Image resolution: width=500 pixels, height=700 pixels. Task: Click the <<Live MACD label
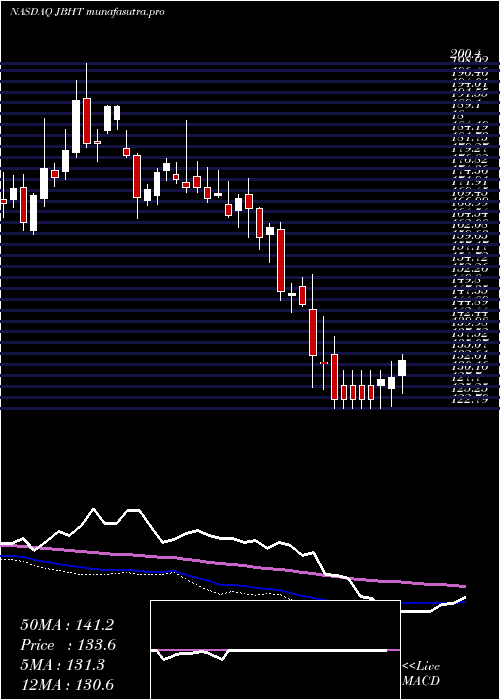point(421,674)
